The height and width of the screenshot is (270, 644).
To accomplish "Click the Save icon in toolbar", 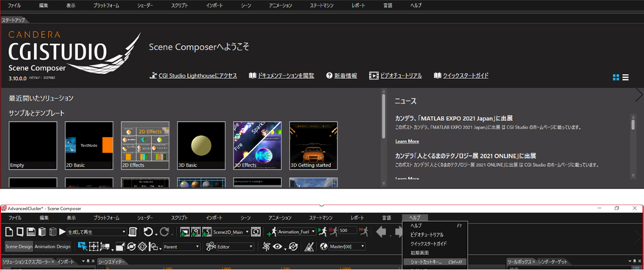I will pos(31,232).
